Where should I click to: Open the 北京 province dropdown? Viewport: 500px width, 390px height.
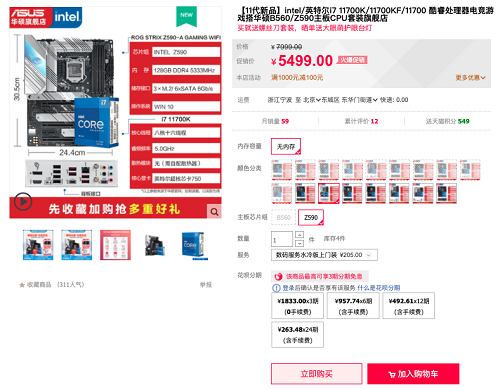point(312,100)
